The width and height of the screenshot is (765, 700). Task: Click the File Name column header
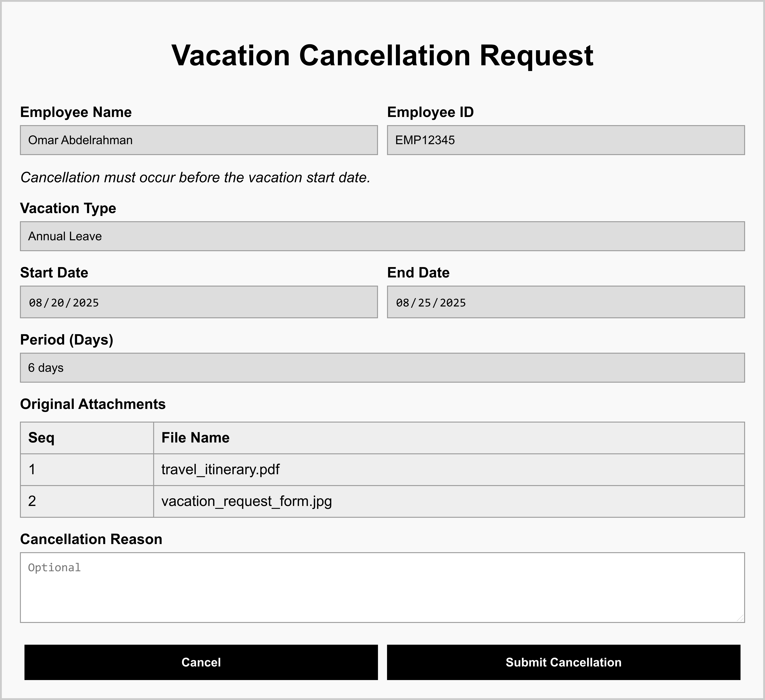click(195, 438)
